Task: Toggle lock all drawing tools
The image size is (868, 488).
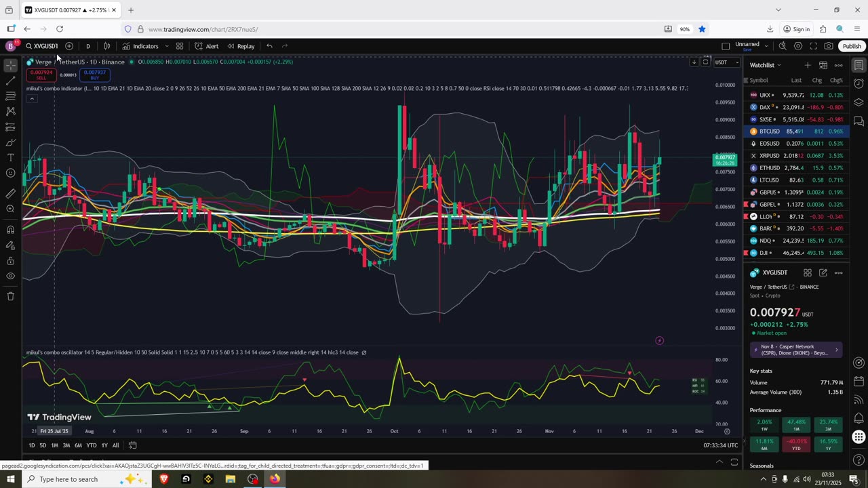Action: (x=10, y=261)
